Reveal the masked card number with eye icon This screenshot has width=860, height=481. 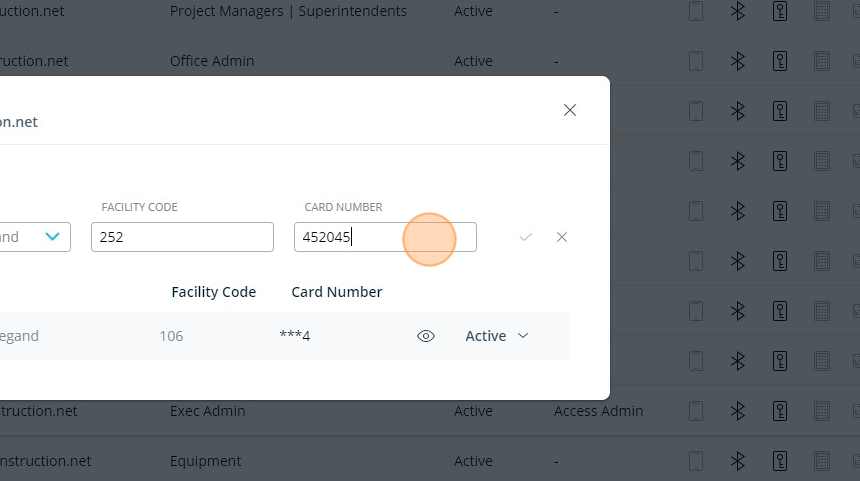tap(426, 336)
